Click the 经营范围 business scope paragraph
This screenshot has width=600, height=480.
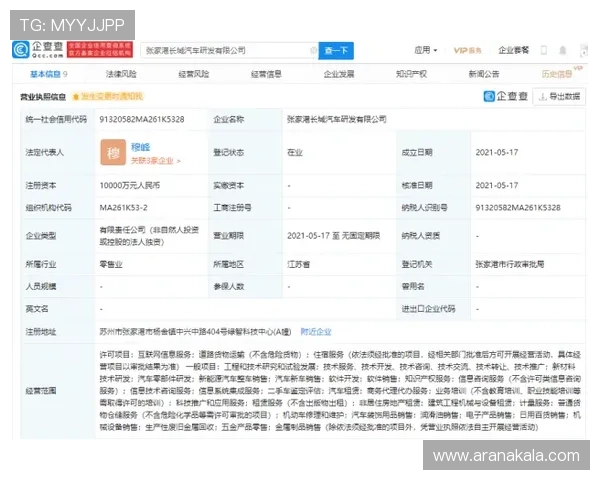pyautogui.click(x=340, y=391)
